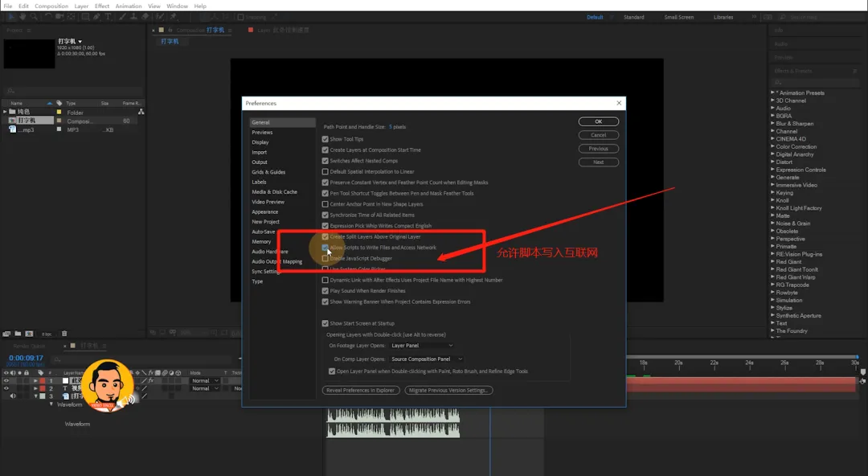Expand layer 1 properties triangle in timeline
This screenshot has width=868, height=476.
pyautogui.click(x=35, y=380)
